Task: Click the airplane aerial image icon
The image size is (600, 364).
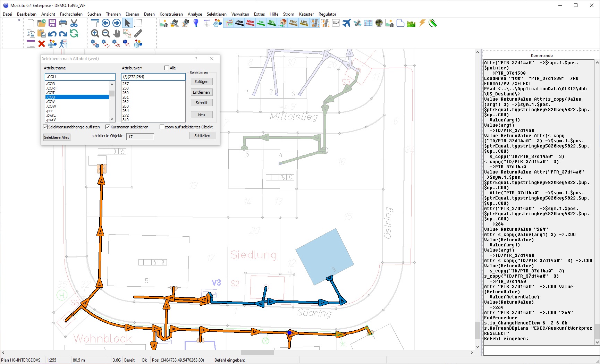Action: pyautogui.click(x=346, y=23)
